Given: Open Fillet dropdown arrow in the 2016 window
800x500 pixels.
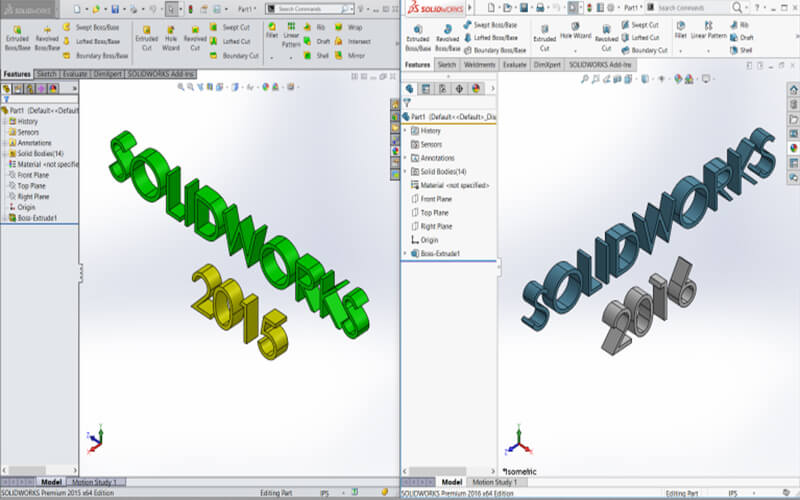Looking at the screenshot, I should [680, 51].
